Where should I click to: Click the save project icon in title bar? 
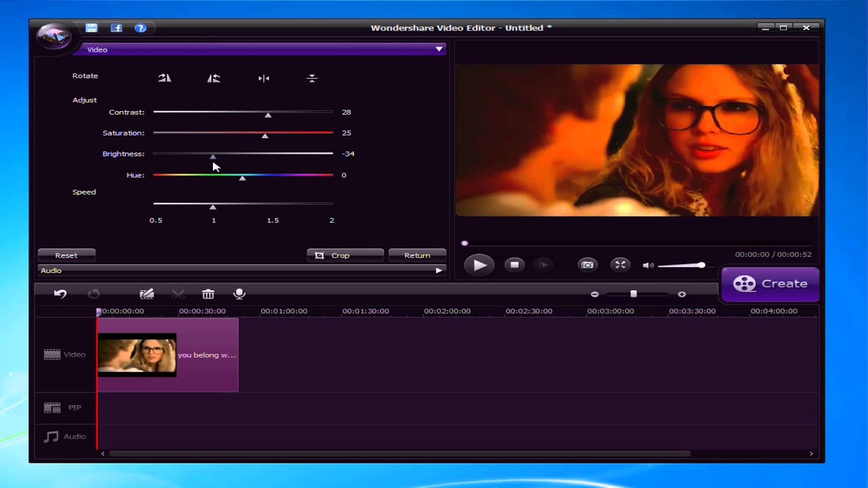click(92, 28)
